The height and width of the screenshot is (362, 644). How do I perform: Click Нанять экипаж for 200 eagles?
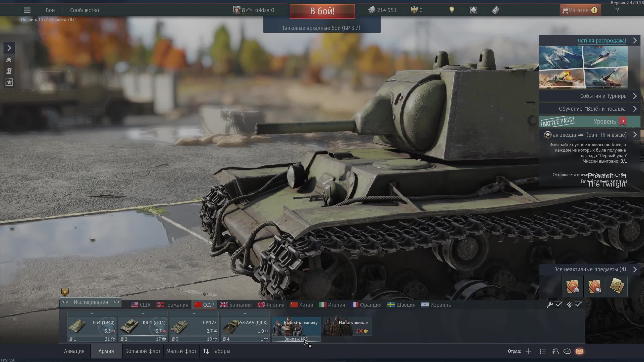click(x=347, y=326)
